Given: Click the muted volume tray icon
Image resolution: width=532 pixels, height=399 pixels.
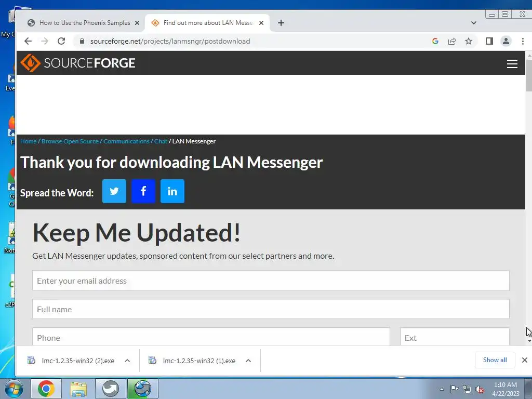Looking at the screenshot, I should coord(480,389).
